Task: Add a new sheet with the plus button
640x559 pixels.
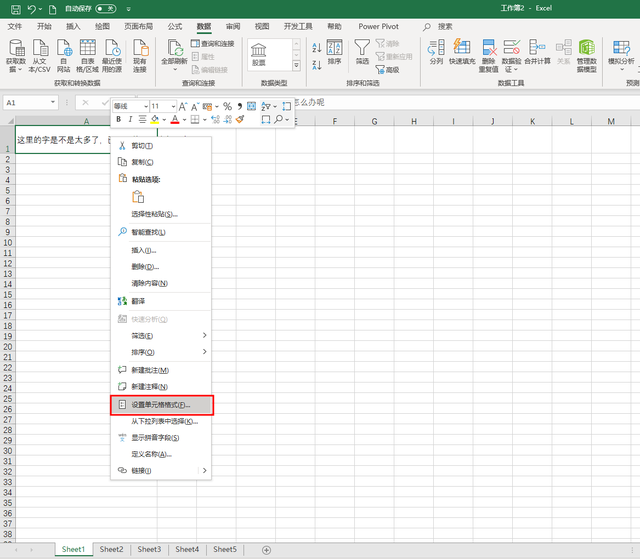Action: 267,550
